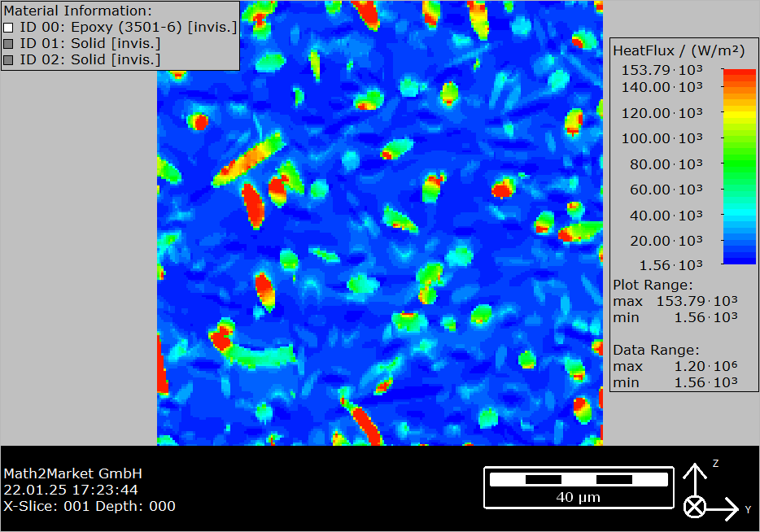Click the 80.00·10³ scale label
The image size is (760, 532).
click(666, 164)
